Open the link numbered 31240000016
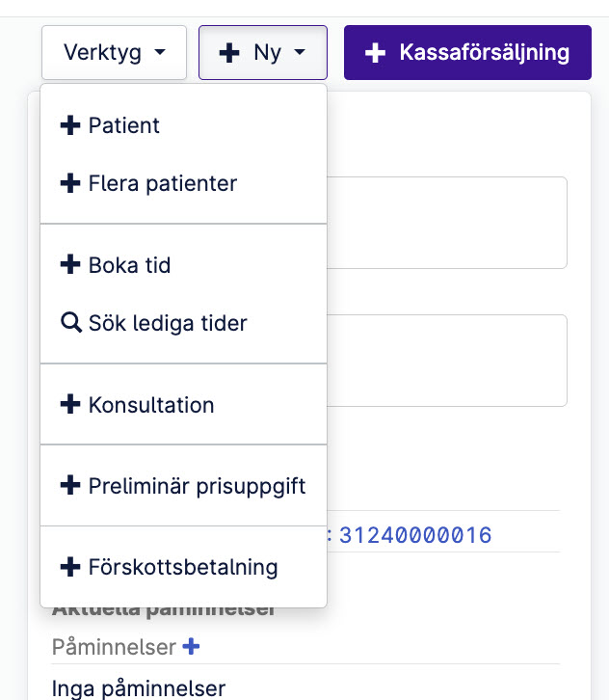This screenshot has height=700, width=609. click(415, 535)
